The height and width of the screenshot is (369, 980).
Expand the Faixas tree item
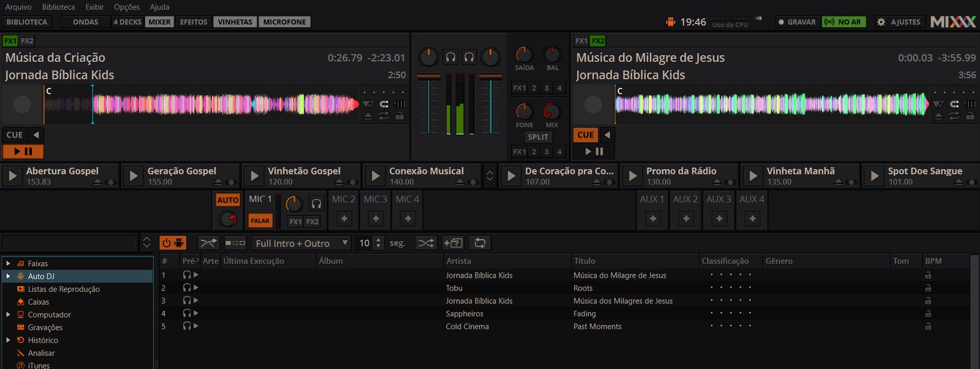(x=8, y=264)
